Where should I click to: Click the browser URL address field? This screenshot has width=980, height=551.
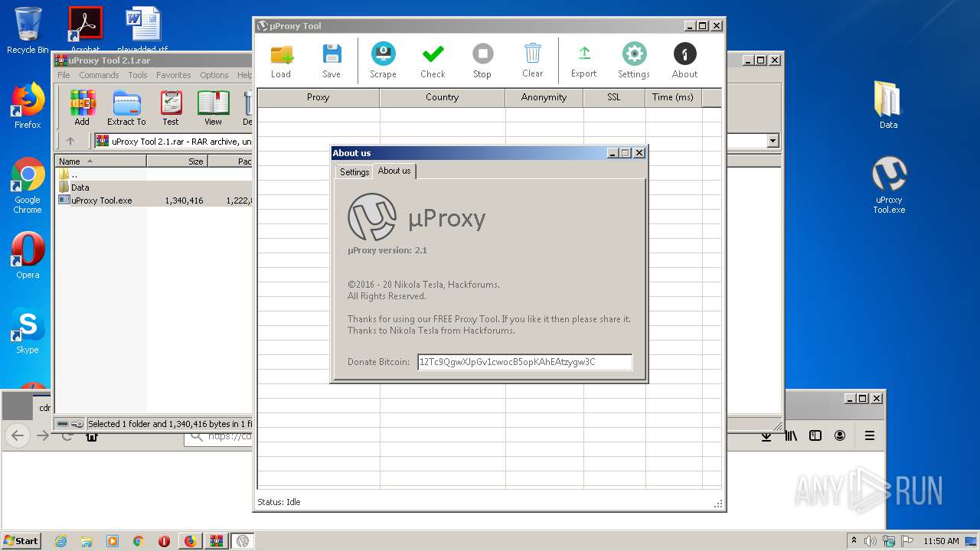(218, 436)
